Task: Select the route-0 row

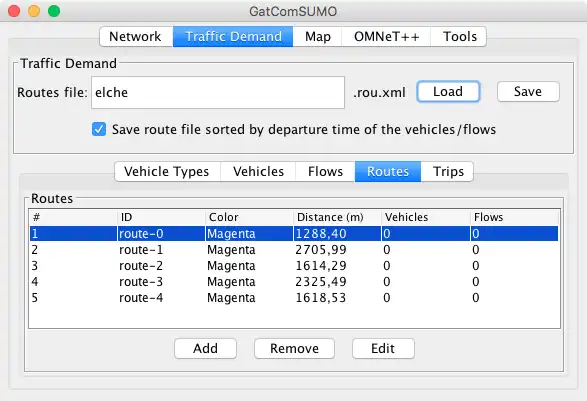Action: click(x=294, y=234)
